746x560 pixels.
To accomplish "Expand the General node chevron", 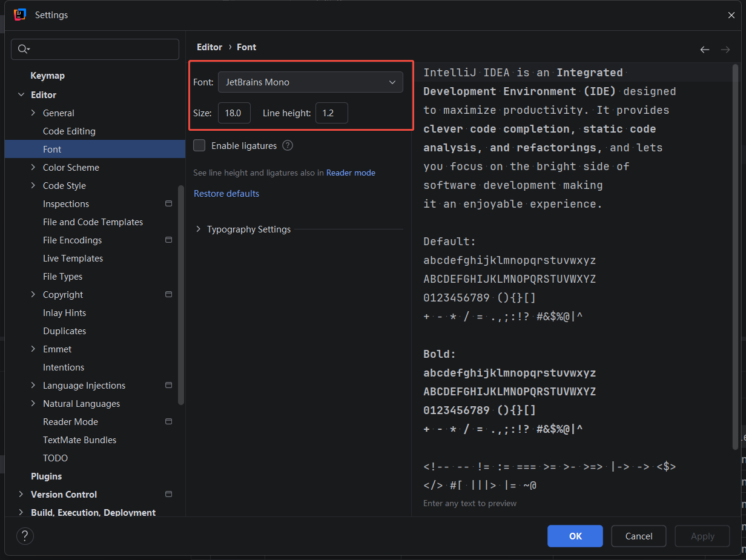I will pos(33,113).
